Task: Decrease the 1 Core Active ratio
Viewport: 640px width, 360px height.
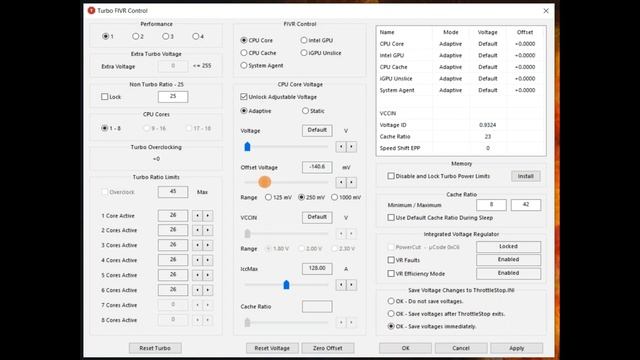Action: pyautogui.click(x=198, y=216)
